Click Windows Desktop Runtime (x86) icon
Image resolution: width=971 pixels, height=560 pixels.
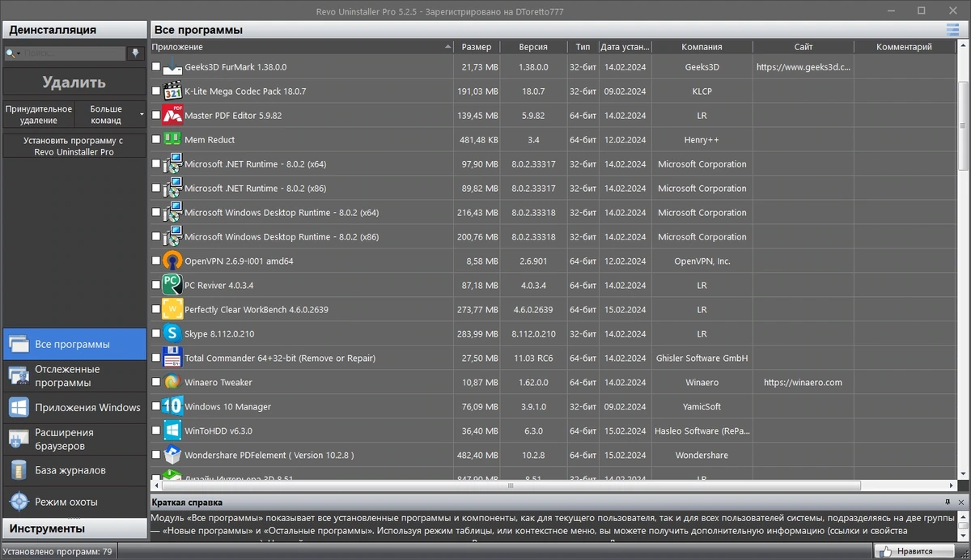click(172, 237)
